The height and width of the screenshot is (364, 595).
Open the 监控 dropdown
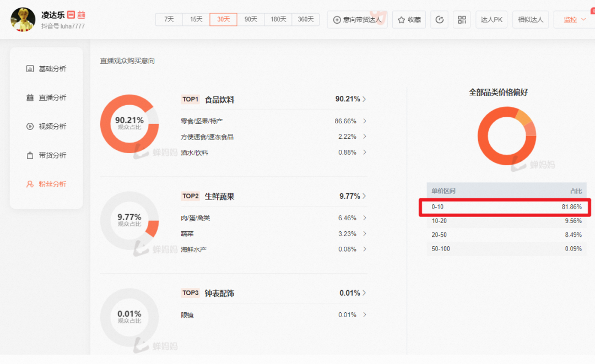(574, 20)
